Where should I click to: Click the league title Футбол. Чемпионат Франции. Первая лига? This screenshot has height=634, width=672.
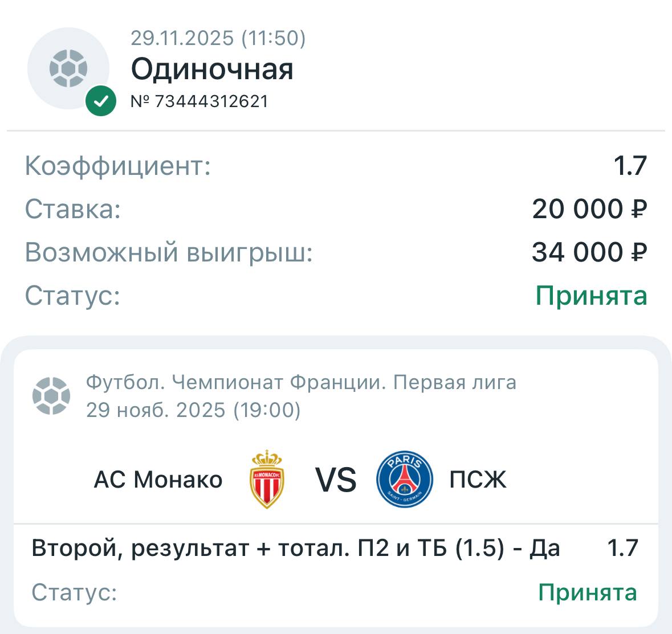tap(301, 382)
